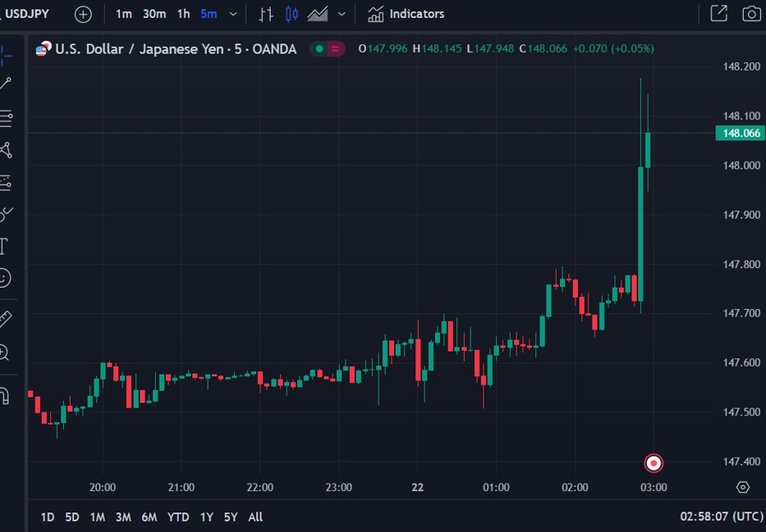This screenshot has width=766, height=532.
Task: Click the change +0.070 (+0.05%) value
Action: click(x=613, y=49)
